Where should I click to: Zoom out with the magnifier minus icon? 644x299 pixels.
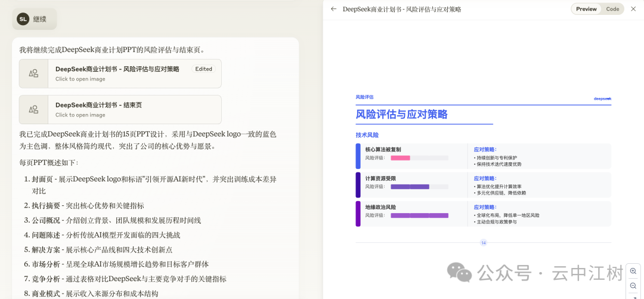[x=633, y=285]
